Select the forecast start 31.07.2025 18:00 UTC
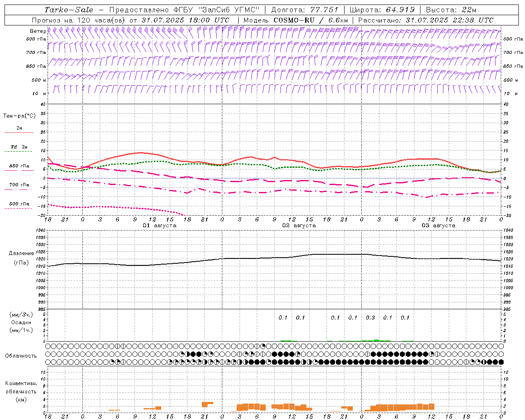 185,20
